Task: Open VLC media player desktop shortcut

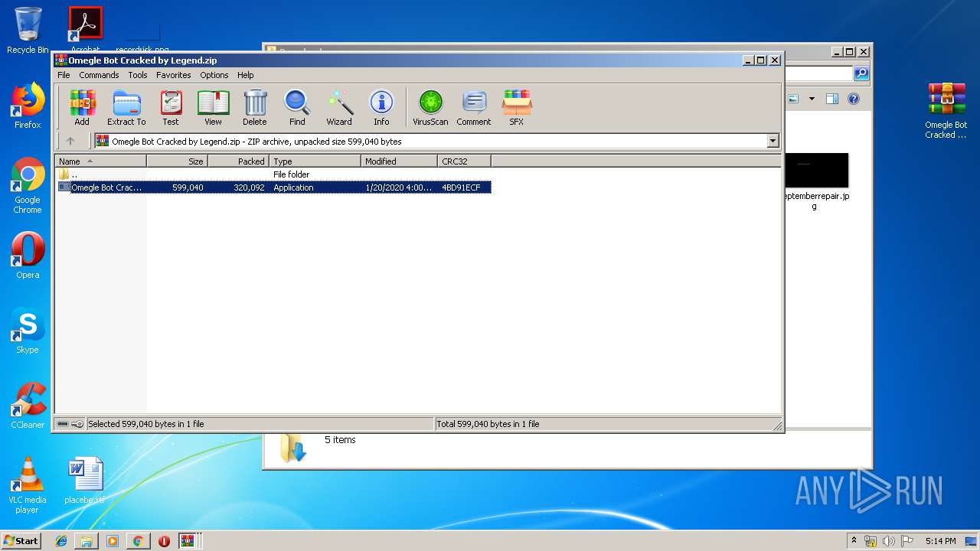Action: 28,485
